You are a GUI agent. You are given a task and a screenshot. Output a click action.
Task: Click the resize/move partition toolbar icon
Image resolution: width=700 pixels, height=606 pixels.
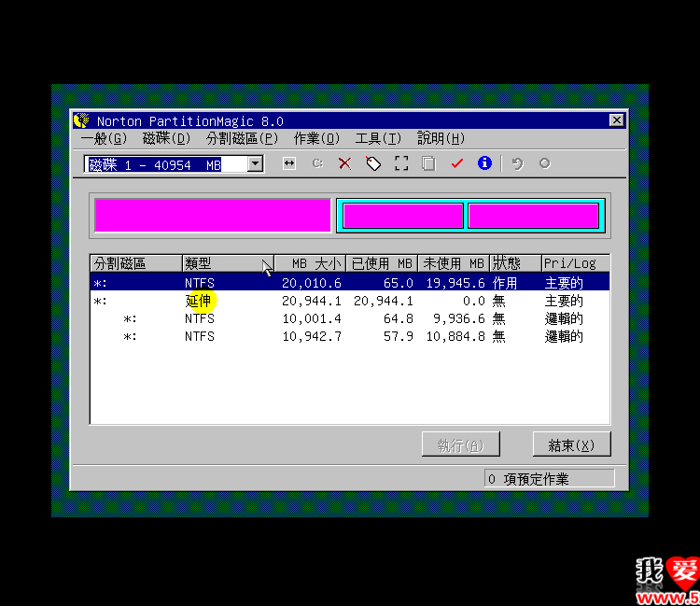289,163
